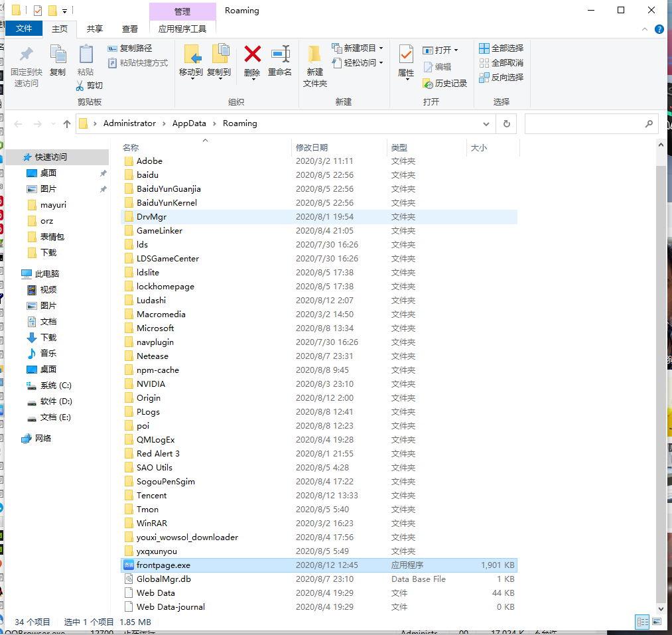Open recent locations dropdown arrow
This screenshot has height=635, width=672.
pos(53,124)
